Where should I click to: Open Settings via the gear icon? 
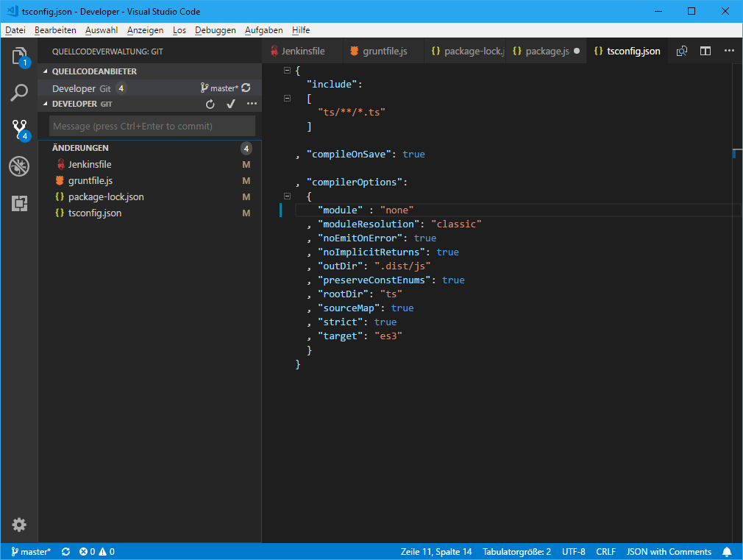tap(19, 525)
